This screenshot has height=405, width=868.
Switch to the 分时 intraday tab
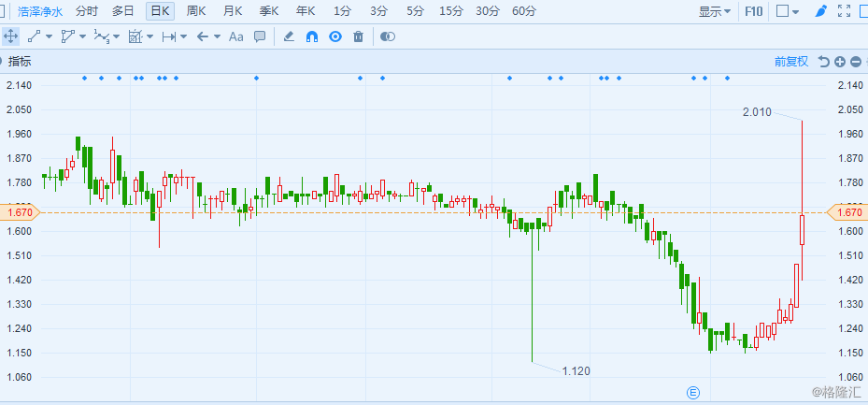click(87, 11)
